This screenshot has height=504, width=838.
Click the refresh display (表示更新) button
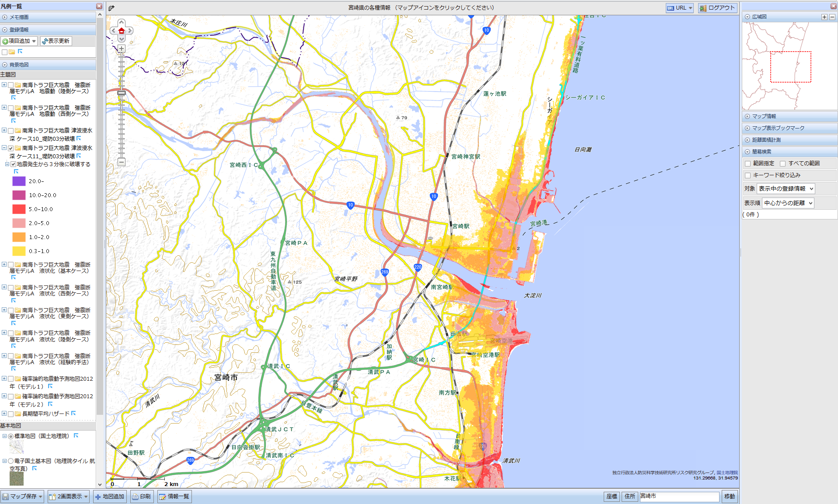click(x=56, y=41)
